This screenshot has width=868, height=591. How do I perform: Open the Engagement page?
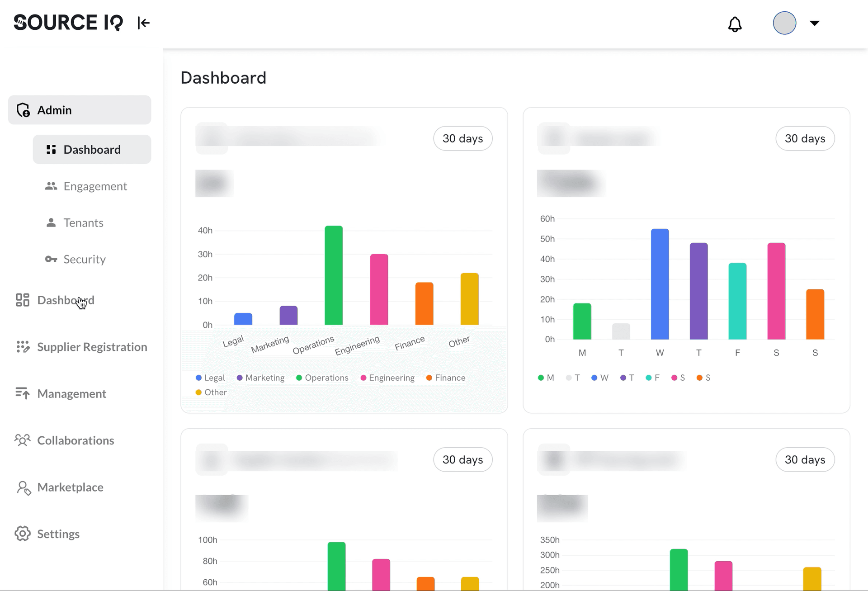pyautogui.click(x=86, y=186)
